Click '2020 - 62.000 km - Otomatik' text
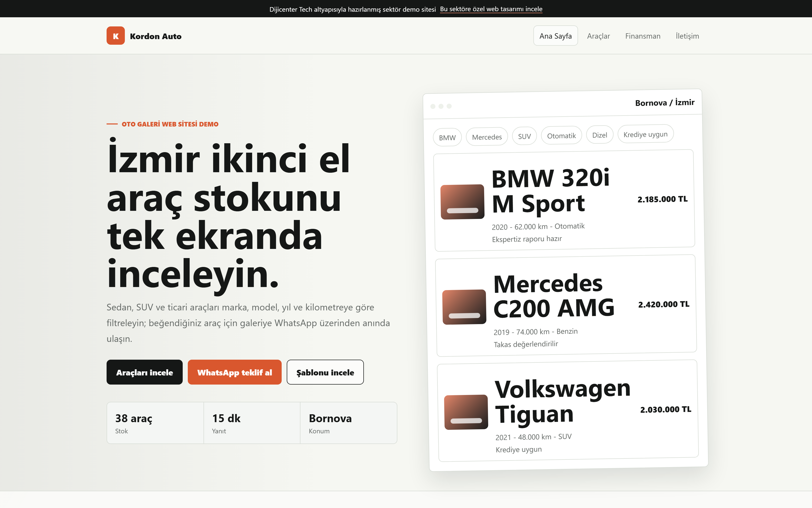 click(538, 227)
